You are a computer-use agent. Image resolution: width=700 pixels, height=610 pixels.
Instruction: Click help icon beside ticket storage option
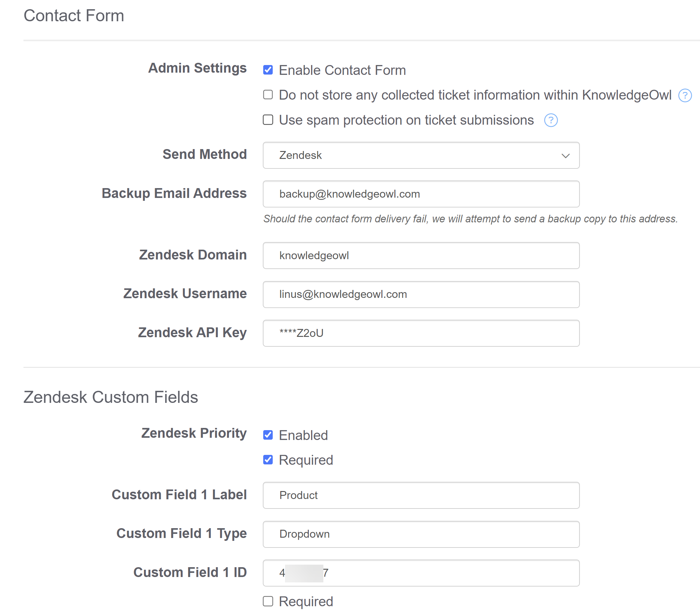[685, 95]
